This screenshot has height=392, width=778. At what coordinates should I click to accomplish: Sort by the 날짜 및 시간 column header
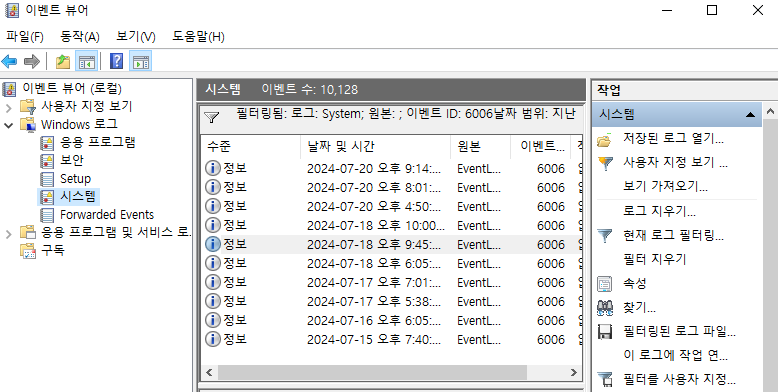point(376,146)
